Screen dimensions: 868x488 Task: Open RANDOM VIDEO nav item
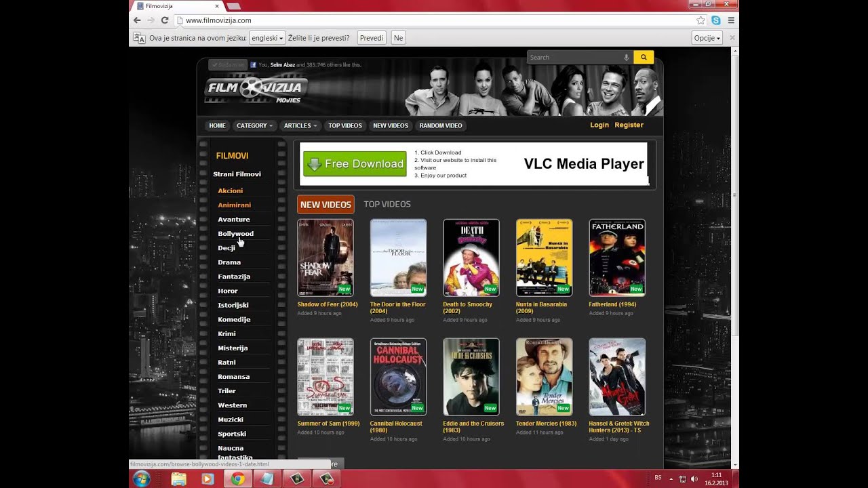click(441, 125)
